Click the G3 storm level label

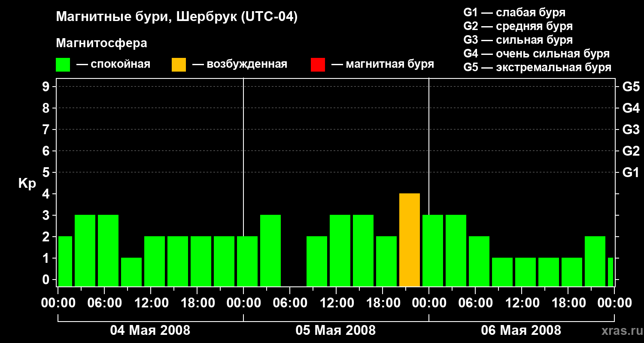pos(631,129)
